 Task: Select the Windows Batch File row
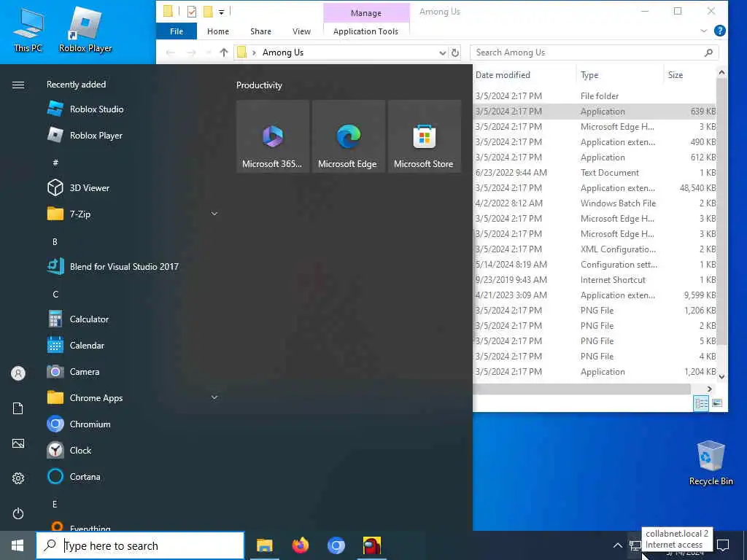(595, 203)
